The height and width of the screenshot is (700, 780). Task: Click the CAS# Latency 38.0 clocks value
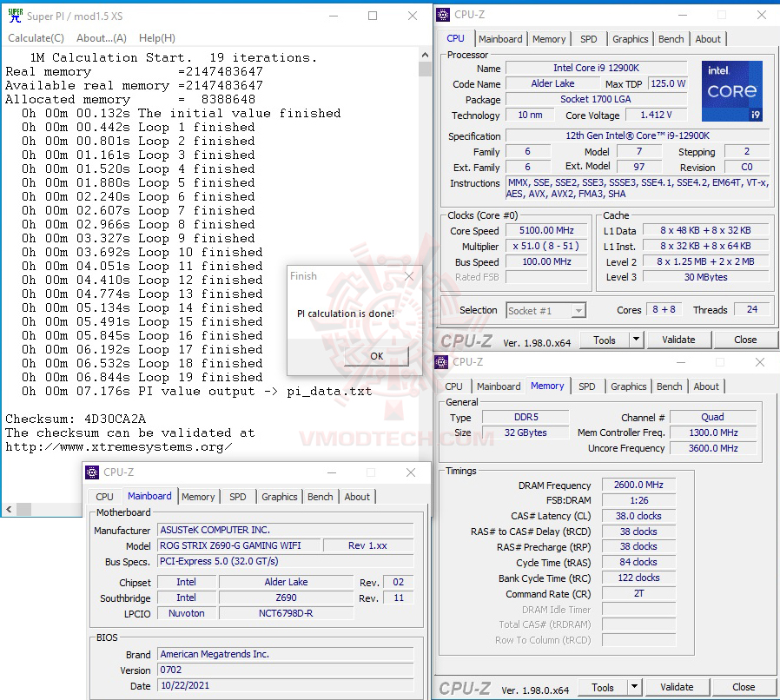tap(638, 516)
